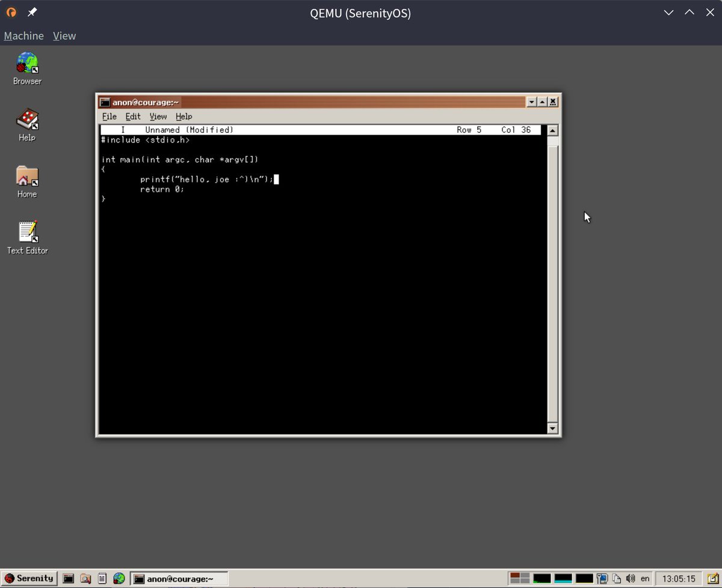Screen dimensions: 722x588
Task: Click the '#include <stdio.h>' line
Action: click(x=146, y=140)
